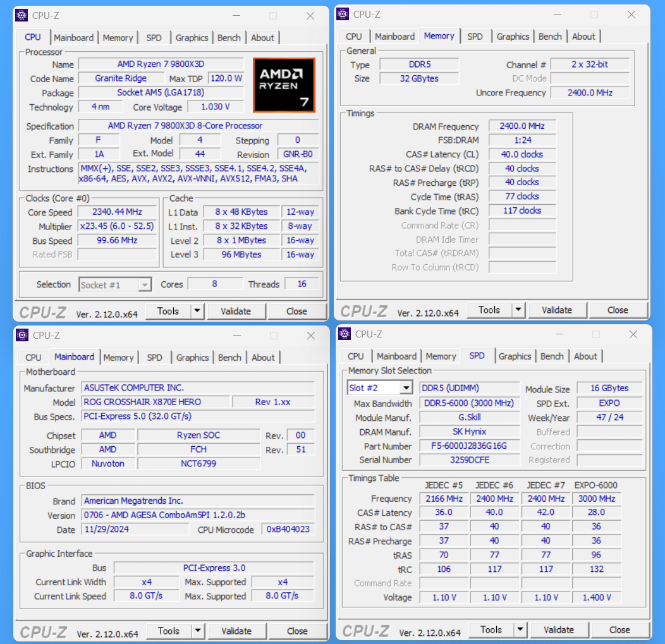Screen dimensions: 665x644
Task: Click the Close button in the CPU window
Action: 296,311
